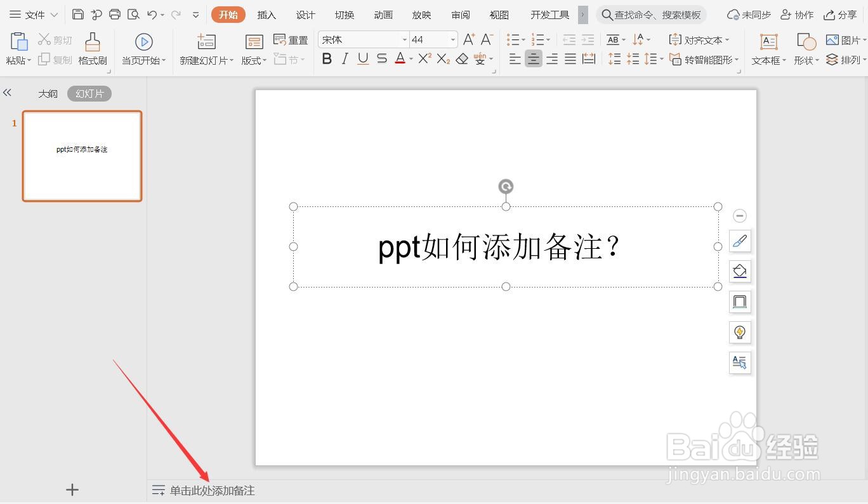Viewport: 868px width, 504px height.
Task: Toggle strikethrough formatting
Action: coord(381,59)
